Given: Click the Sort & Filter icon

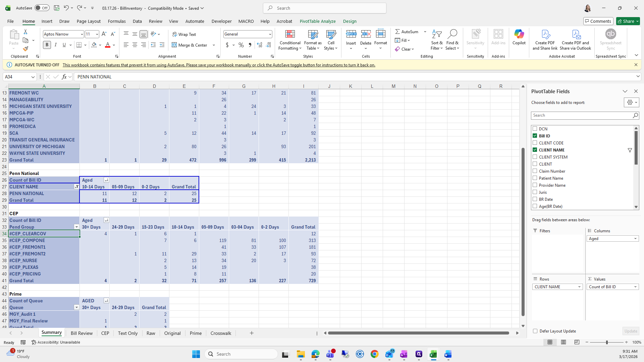Looking at the screenshot, I should pyautogui.click(x=436, y=34).
